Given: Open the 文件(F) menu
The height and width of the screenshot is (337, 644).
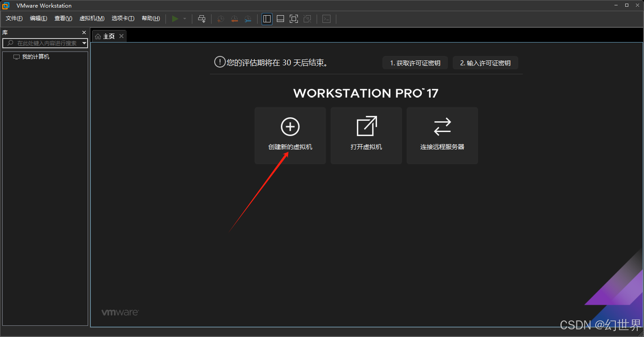Looking at the screenshot, I should (14, 18).
